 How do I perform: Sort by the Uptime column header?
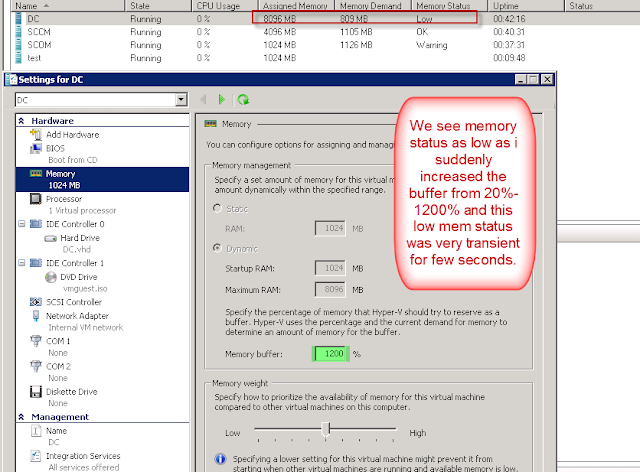[526, 6]
